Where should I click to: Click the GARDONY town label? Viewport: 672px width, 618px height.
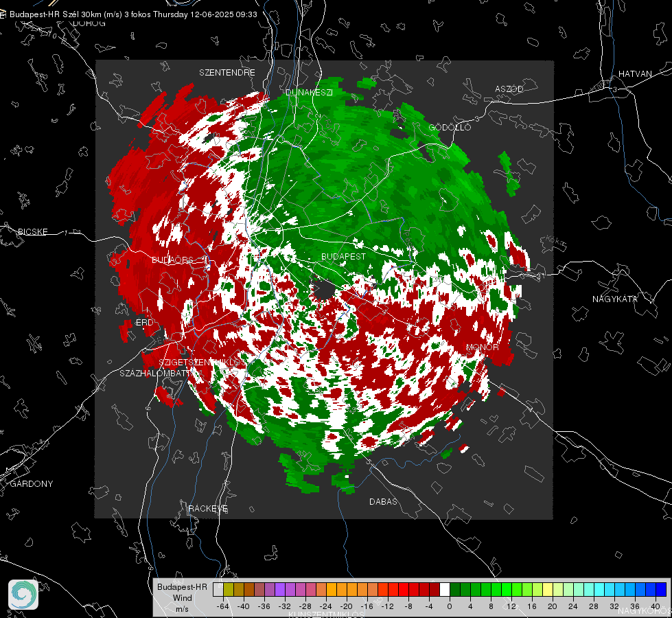(x=32, y=484)
